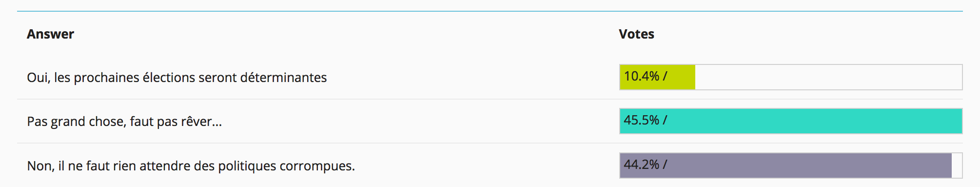Screen dimensions: 980x187
Task: Click the slash after 45.5%
Action: pos(665,120)
